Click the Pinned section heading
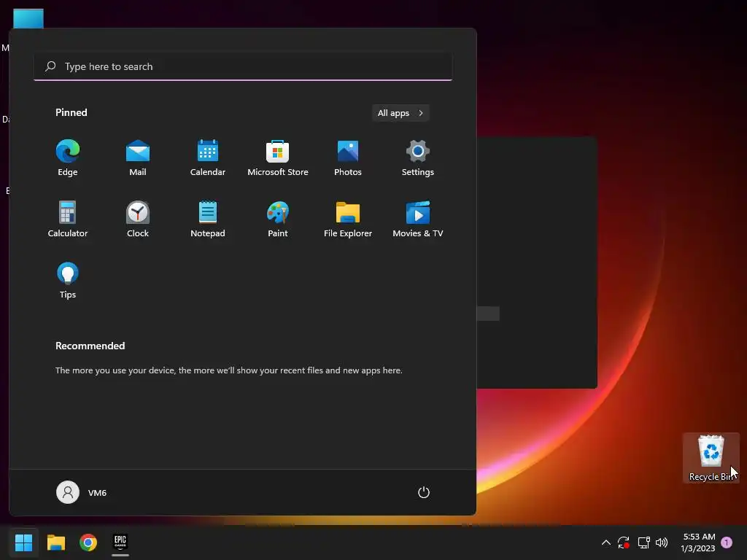Image resolution: width=747 pixels, height=560 pixels. click(x=71, y=112)
